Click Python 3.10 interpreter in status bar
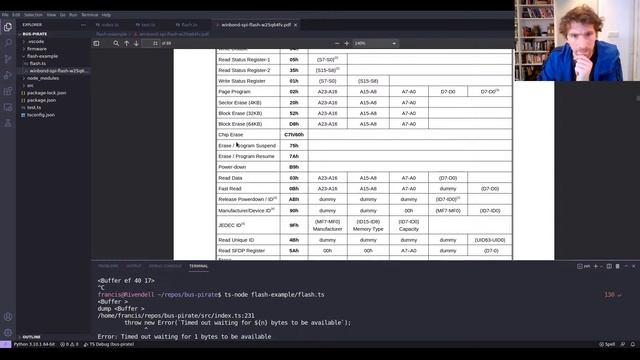This screenshot has width=640, height=360. point(34,344)
